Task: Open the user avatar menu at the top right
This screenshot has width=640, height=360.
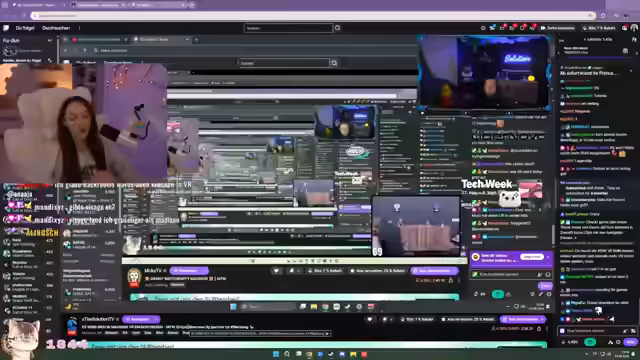Action: point(634,28)
